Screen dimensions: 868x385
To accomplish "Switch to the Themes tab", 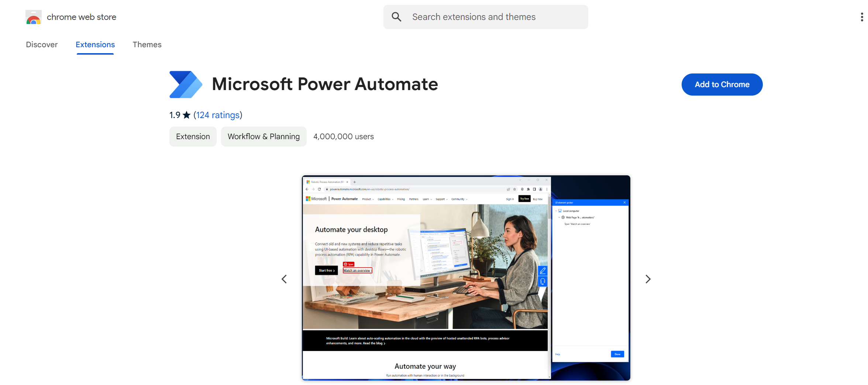I will (147, 45).
